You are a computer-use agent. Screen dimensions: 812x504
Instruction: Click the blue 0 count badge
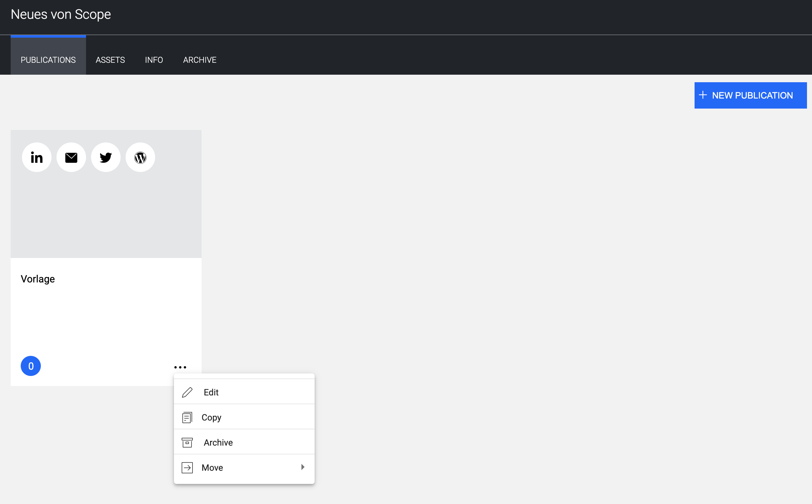tap(31, 366)
